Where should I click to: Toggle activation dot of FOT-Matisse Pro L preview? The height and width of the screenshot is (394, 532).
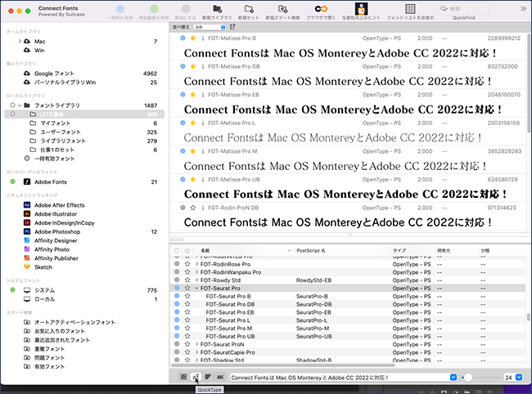183,123
